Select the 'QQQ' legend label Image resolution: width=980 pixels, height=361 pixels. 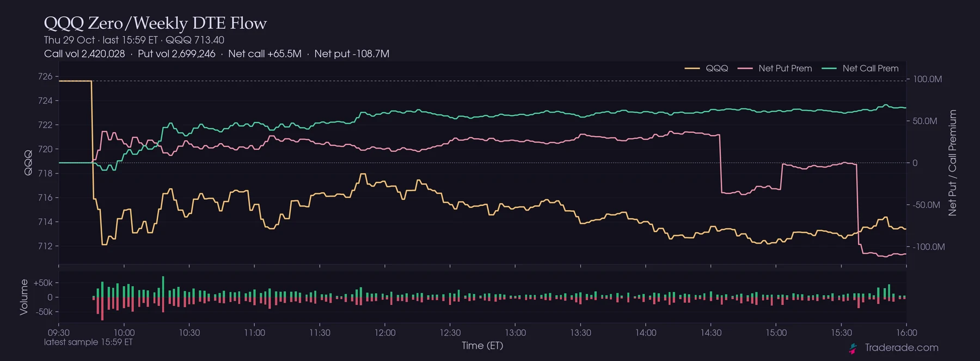coord(717,69)
